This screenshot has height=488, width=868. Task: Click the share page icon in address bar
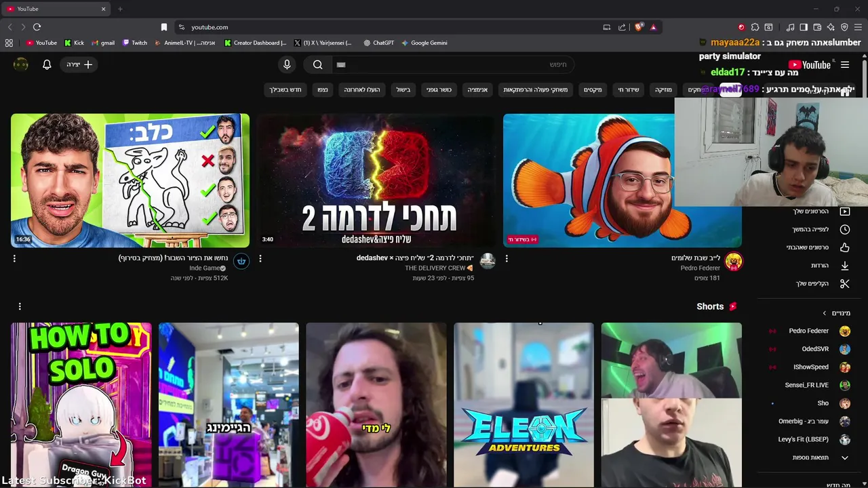point(622,27)
